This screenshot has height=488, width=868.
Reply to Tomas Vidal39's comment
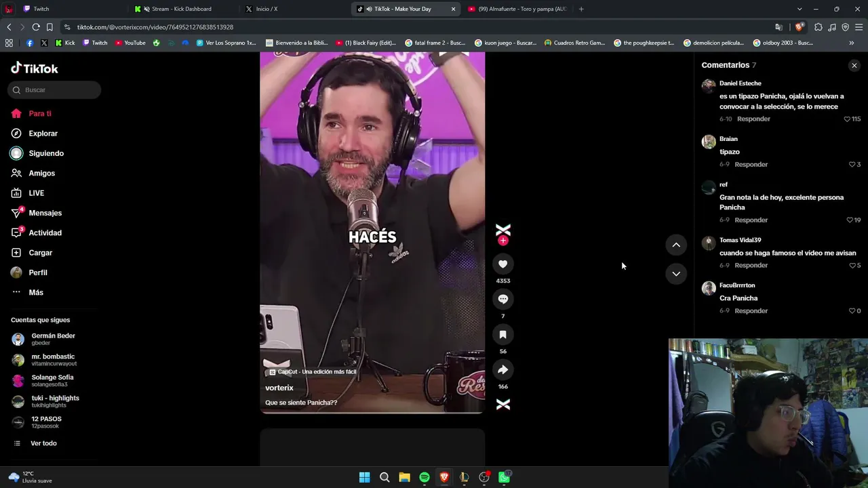(x=751, y=265)
